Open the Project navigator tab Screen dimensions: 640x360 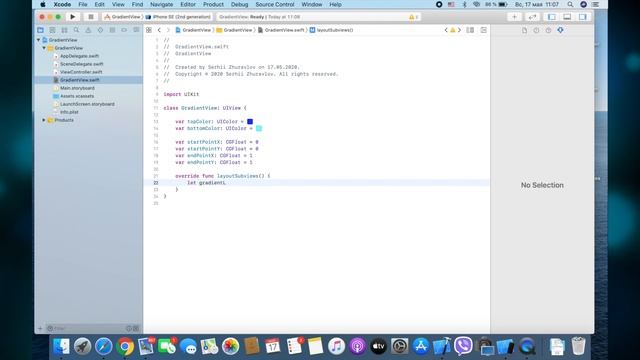coord(40,30)
